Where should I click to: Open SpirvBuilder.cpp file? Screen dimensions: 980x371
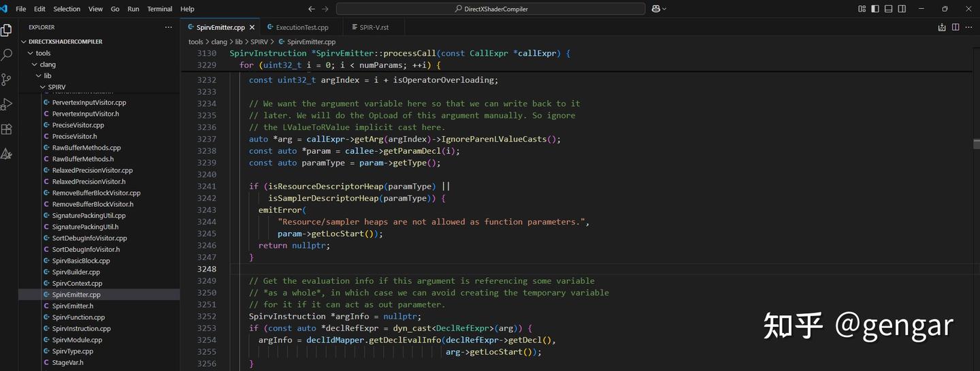76,272
